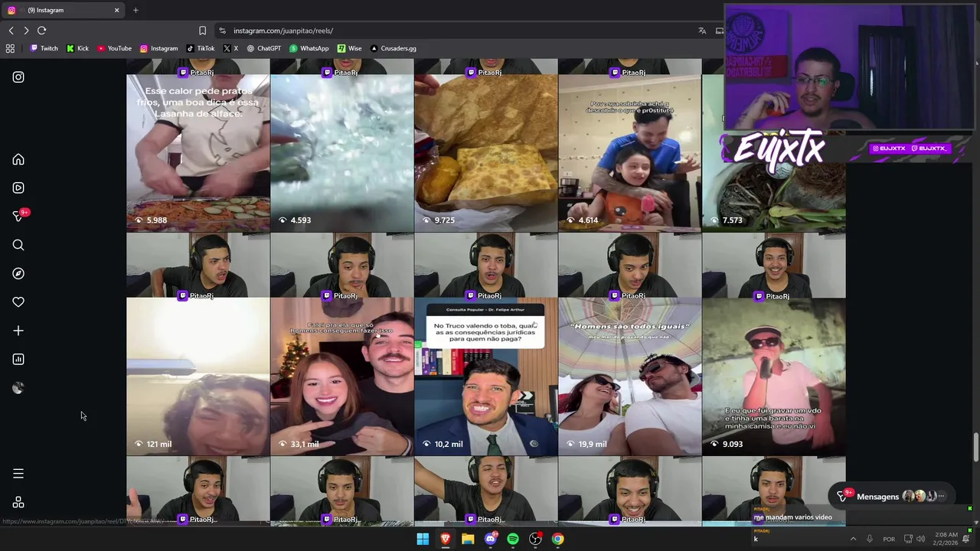This screenshot has width=980, height=551.
Task: Open direct messages with the 9+ badge
Action: click(19, 216)
